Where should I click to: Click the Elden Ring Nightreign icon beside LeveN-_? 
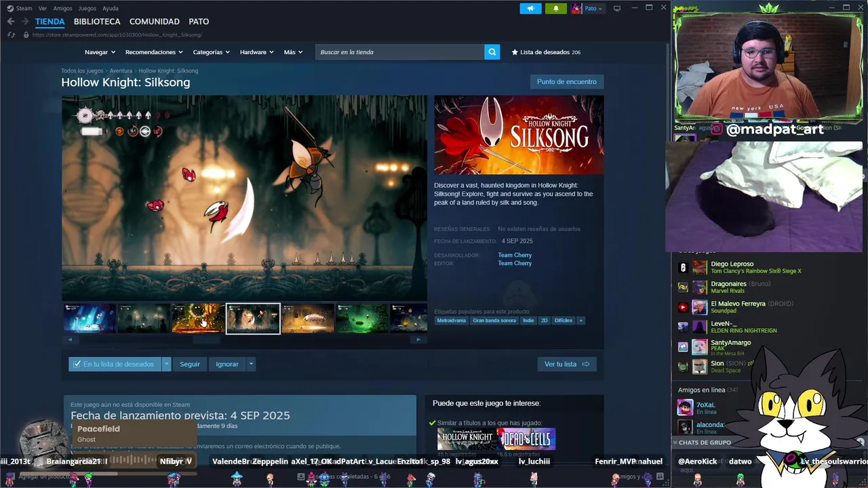tap(683, 327)
